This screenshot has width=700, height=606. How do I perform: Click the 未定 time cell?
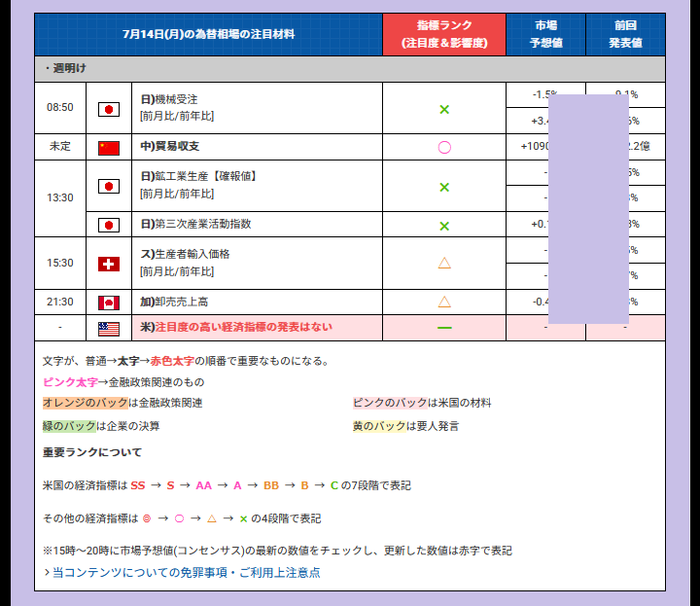click(60, 147)
